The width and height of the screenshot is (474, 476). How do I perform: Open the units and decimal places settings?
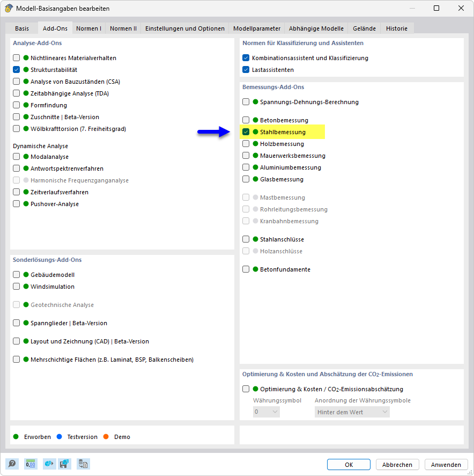point(31,464)
